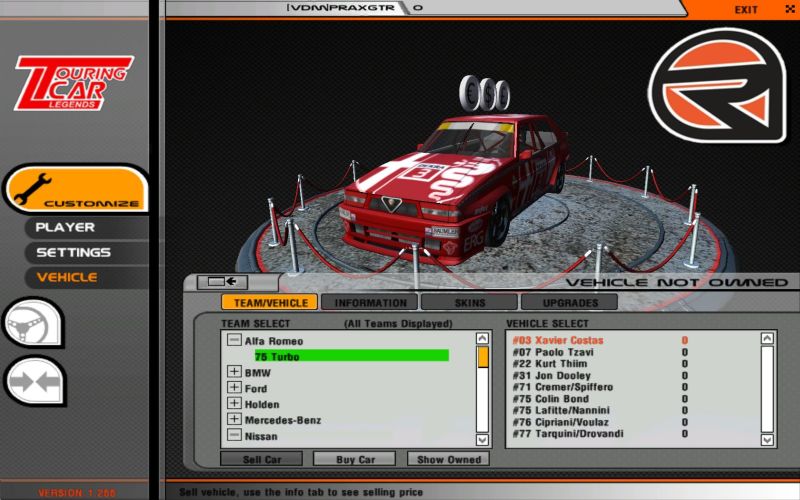
Task: Switch to the INFORMATION tab
Action: [x=370, y=303]
